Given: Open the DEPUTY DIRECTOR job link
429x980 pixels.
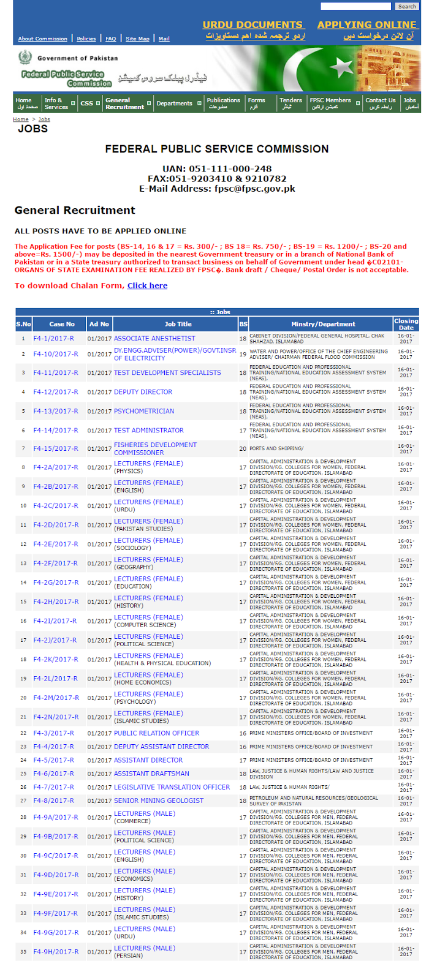Looking at the screenshot, I should point(143,392).
